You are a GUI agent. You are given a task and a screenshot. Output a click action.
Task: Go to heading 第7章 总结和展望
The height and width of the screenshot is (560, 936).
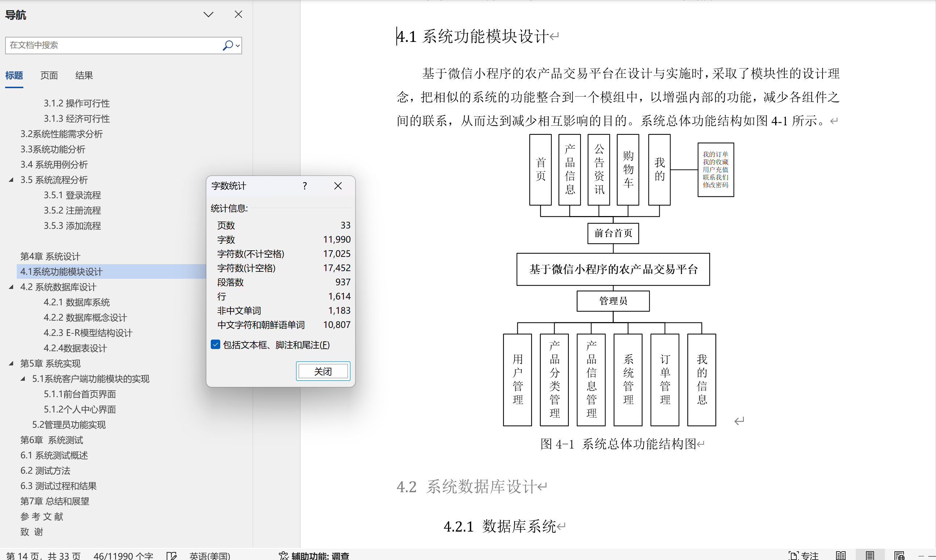click(55, 501)
